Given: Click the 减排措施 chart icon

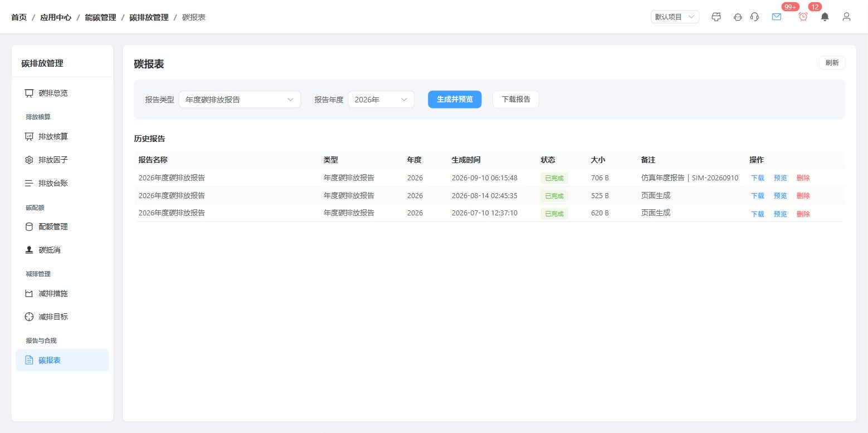Looking at the screenshot, I should tap(30, 293).
